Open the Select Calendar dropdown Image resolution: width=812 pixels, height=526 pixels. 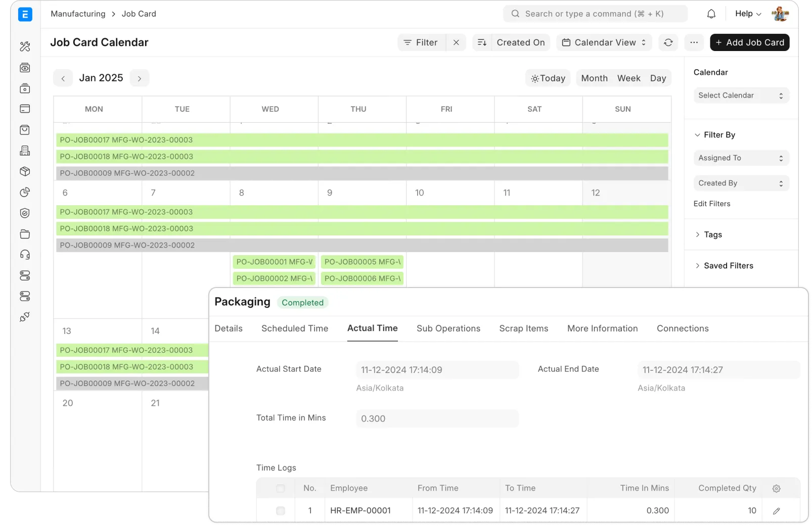(x=741, y=95)
